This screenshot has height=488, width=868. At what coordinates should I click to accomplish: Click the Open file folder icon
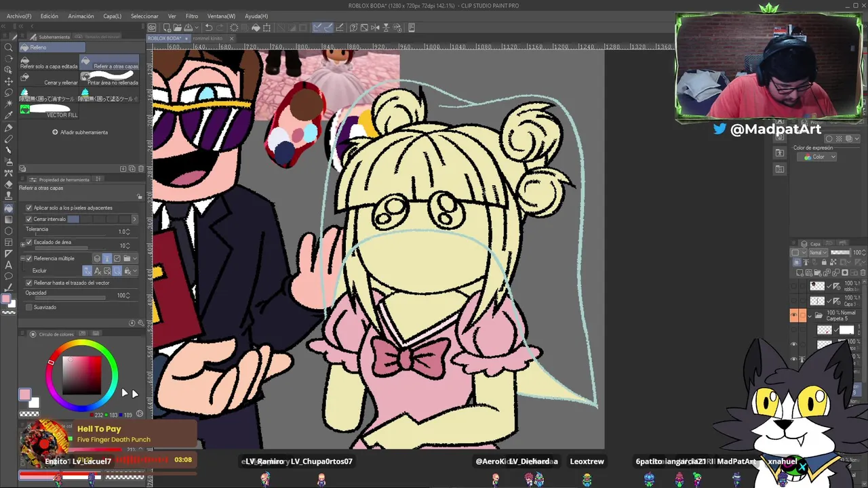[x=178, y=28]
